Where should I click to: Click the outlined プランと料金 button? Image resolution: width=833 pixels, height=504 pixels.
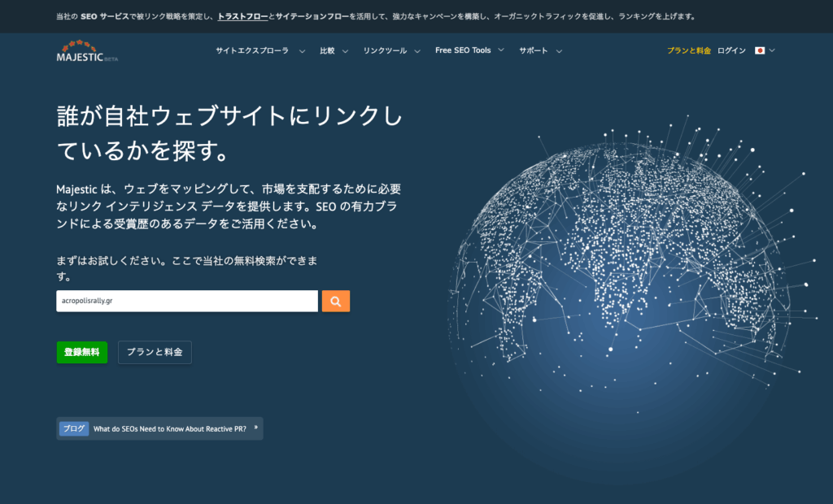click(155, 352)
